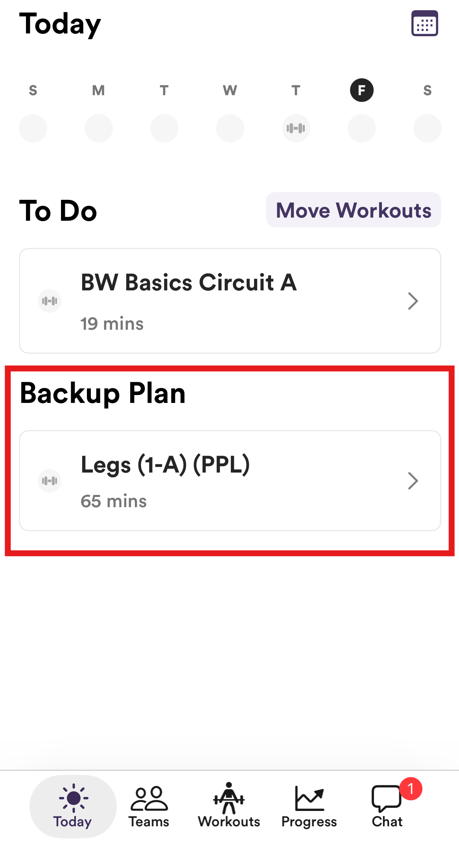Expand Legs (1-A) (PPL) chevron
The height and width of the screenshot is (868, 459).
[x=413, y=480]
